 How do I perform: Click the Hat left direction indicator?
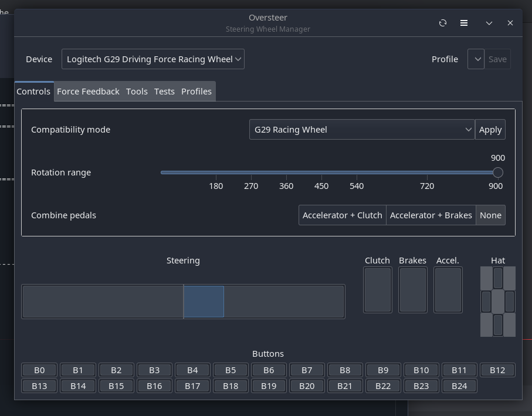tap(486, 302)
